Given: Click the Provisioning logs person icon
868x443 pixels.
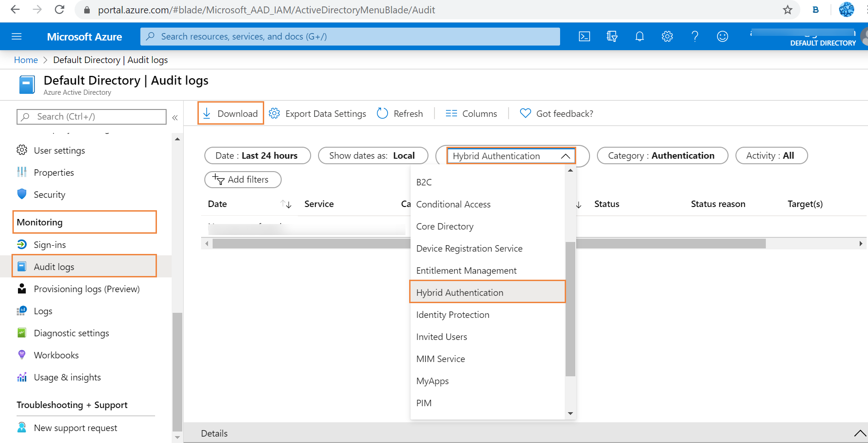Looking at the screenshot, I should point(22,288).
